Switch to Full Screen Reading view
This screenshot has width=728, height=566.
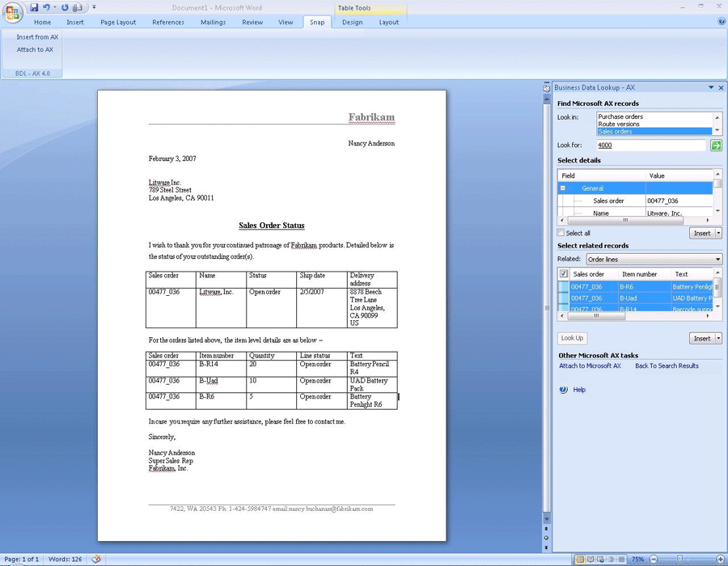(590, 560)
